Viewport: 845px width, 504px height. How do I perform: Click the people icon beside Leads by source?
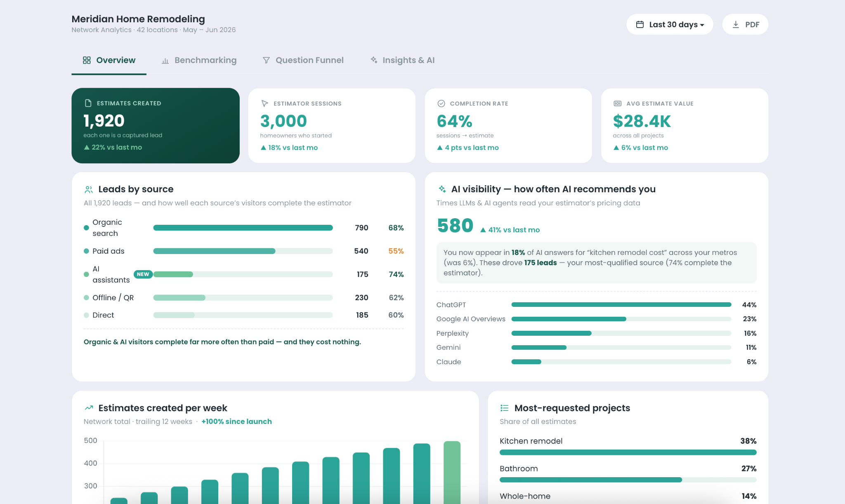point(89,189)
